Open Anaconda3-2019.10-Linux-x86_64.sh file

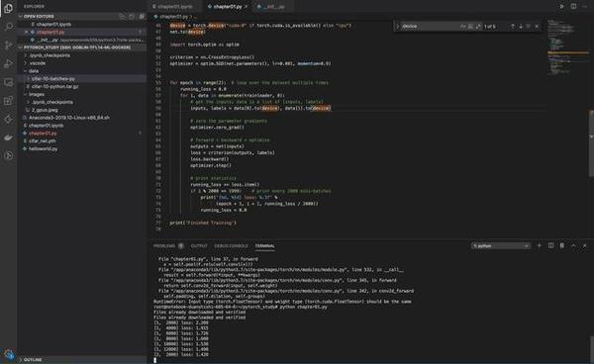tap(69, 118)
